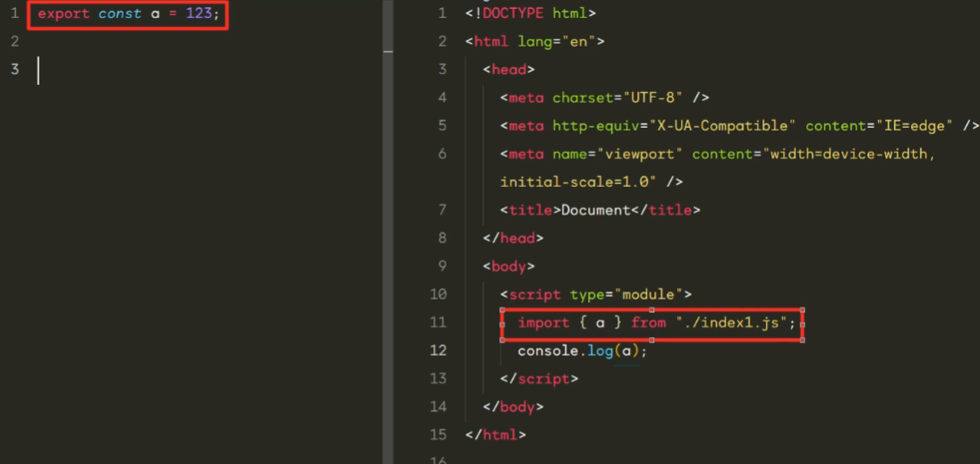
Task: Click right-middle handle of import highlight box
Action: [803, 324]
